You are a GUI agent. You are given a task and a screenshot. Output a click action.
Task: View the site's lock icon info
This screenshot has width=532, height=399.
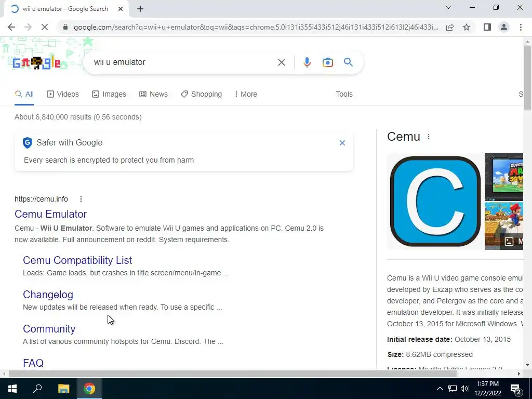pos(65,27)
